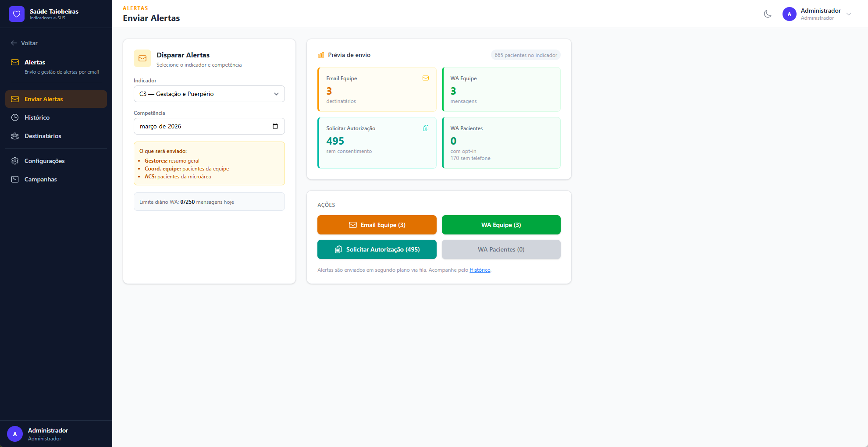
Task: Click the people icon beside Destinatários
Action: [15, 136]
